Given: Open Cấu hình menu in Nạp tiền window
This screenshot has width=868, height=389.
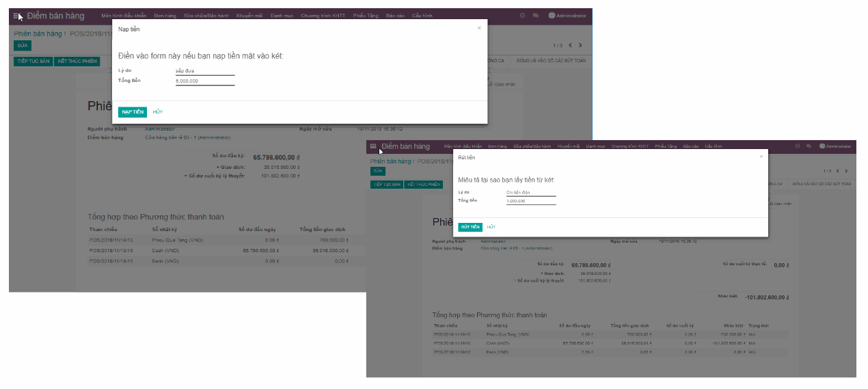Looking at the screenshot, I should click(422, 15).
